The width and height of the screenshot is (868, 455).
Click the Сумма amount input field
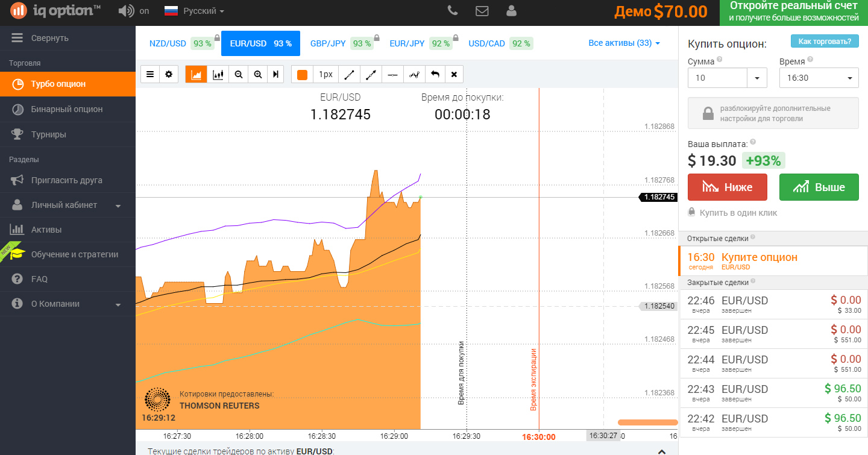(x=717, y=78)
